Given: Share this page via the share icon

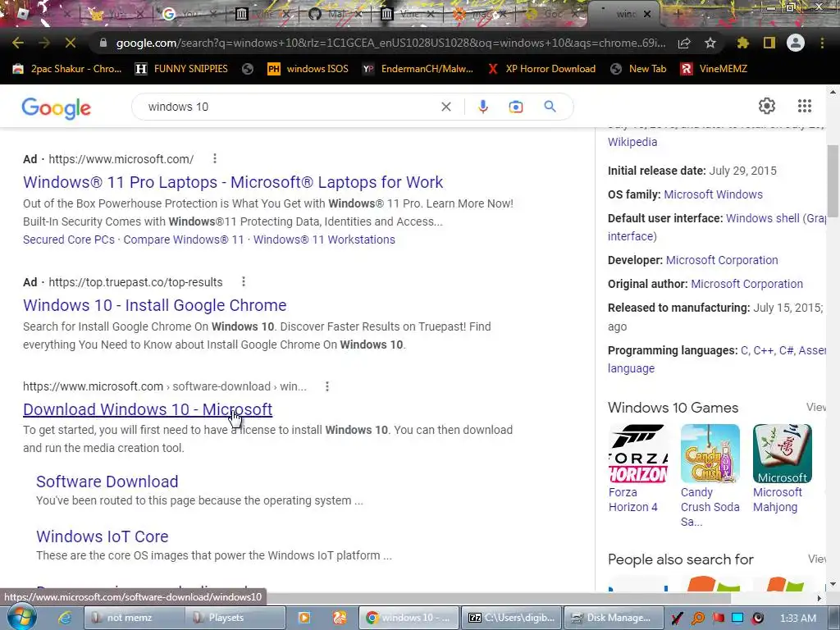Looking at the screenshot, I should pos(684,43).
